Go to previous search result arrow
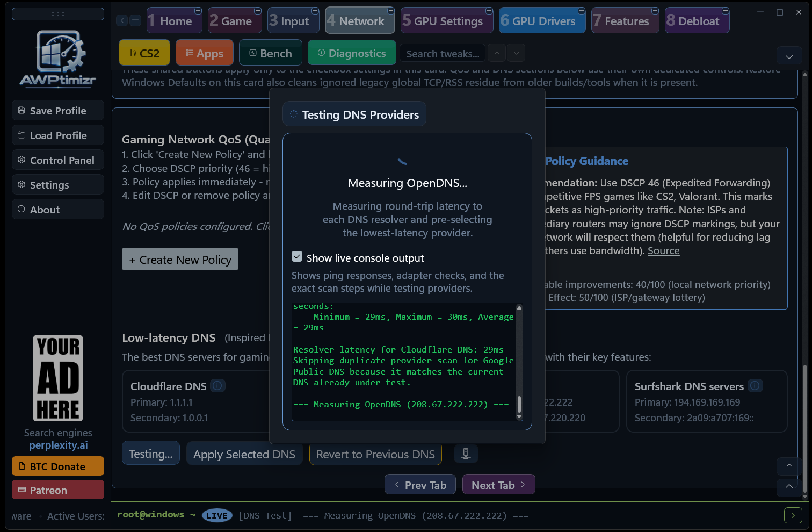812x532 pixels. click(x=497, y=53)
